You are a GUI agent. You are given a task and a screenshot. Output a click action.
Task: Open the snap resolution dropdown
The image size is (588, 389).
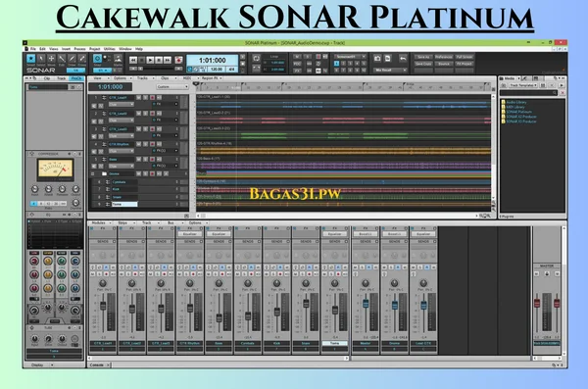pyautogui.click(x=102, y=71)
